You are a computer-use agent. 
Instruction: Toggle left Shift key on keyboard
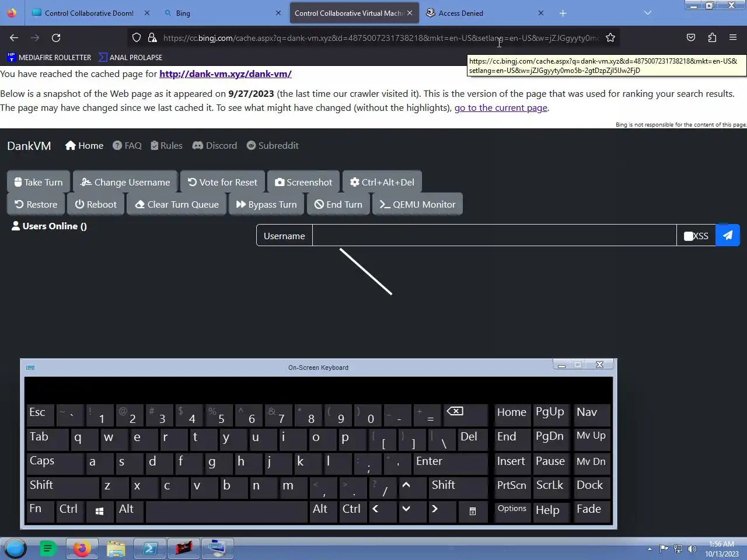(x=62, y=487)
